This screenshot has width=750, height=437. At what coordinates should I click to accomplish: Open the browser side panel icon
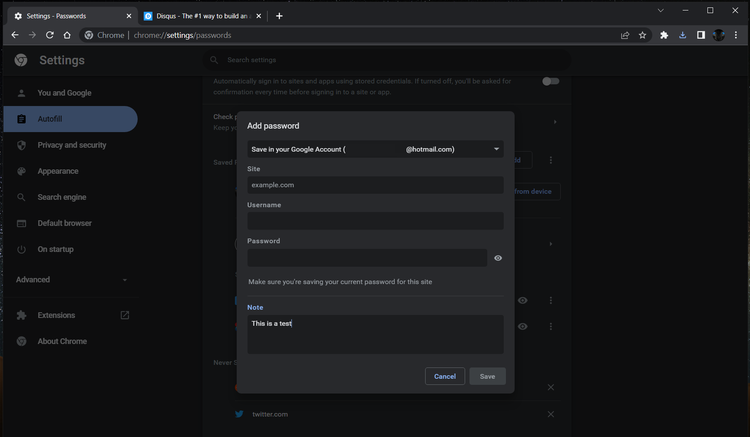pos(700,35)
